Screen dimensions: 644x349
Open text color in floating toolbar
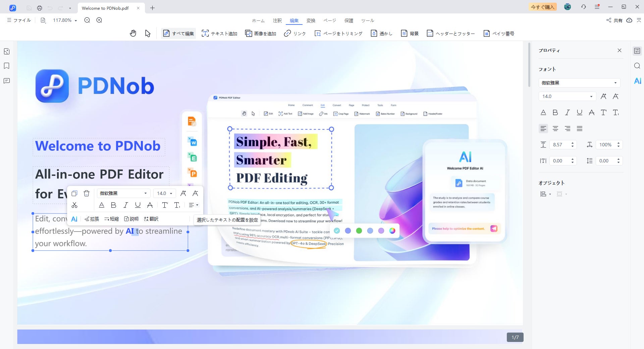(x=102, y=205)
